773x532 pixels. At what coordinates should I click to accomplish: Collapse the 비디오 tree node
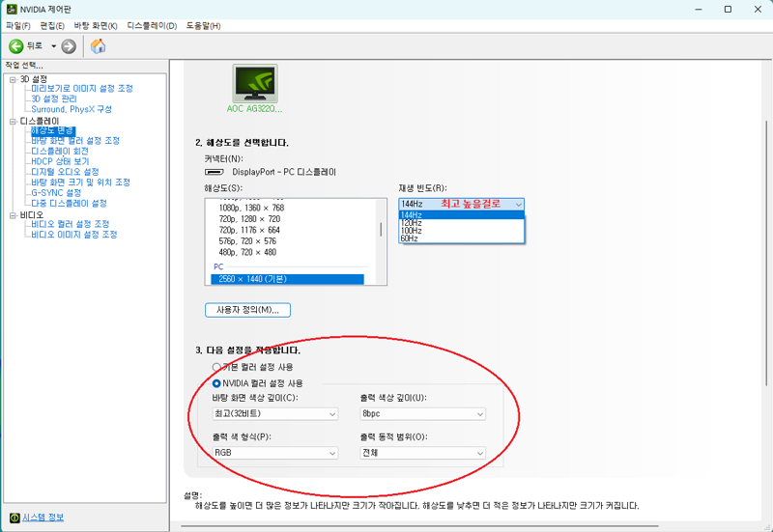point(14,215)
